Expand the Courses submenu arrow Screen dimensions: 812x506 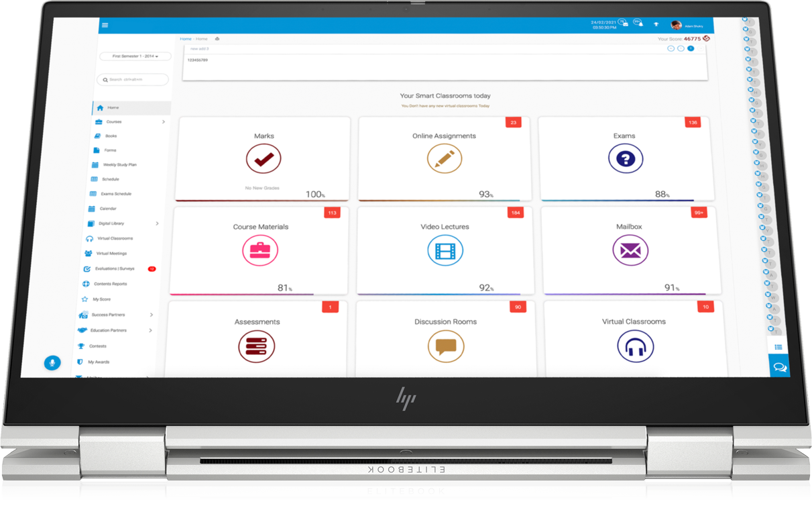point(164,121)
